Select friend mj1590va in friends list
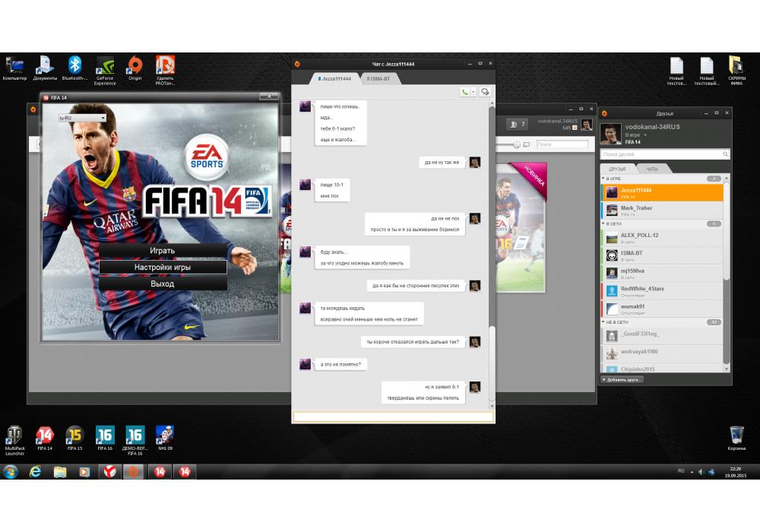The image size is (760, 532). (662, 274)
